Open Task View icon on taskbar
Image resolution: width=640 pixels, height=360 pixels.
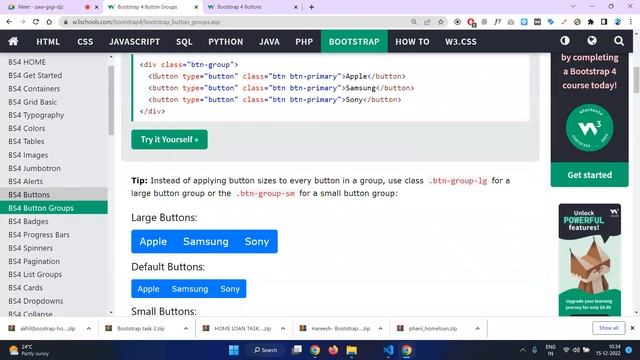click(297, 350)
